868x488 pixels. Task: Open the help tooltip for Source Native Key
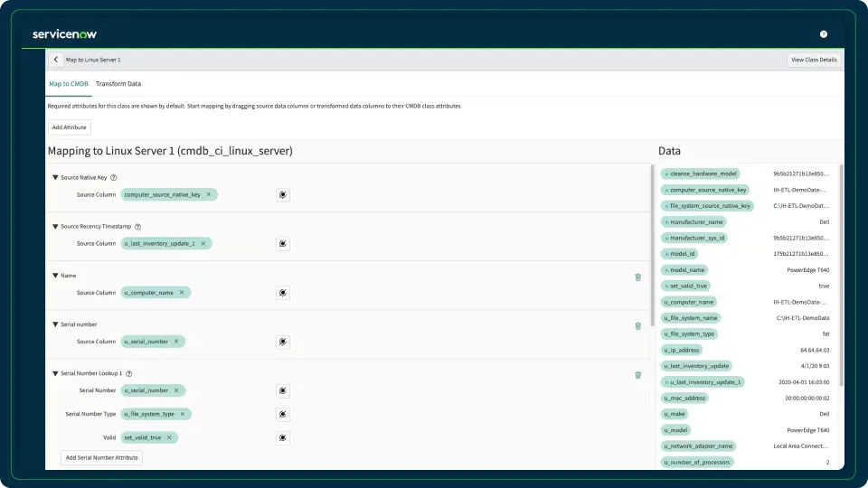point(114,178)
